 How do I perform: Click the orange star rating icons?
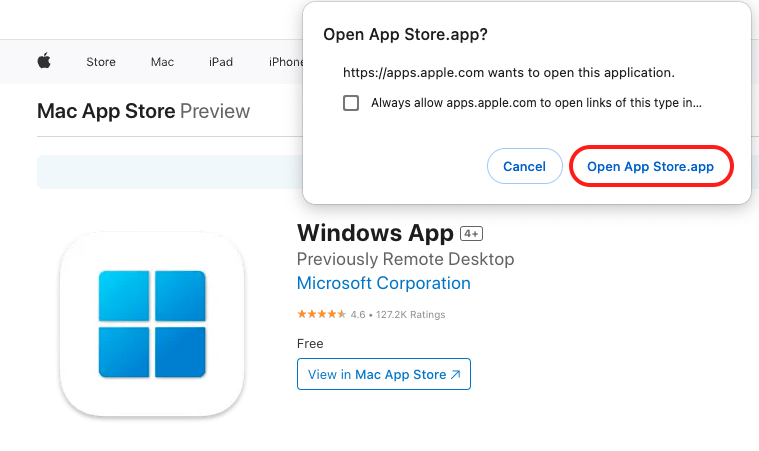[x=317, y=314]
